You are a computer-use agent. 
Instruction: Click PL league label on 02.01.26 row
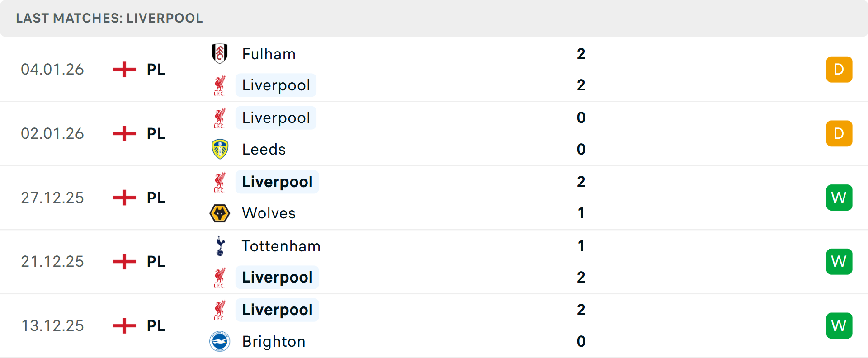(156, 134)
